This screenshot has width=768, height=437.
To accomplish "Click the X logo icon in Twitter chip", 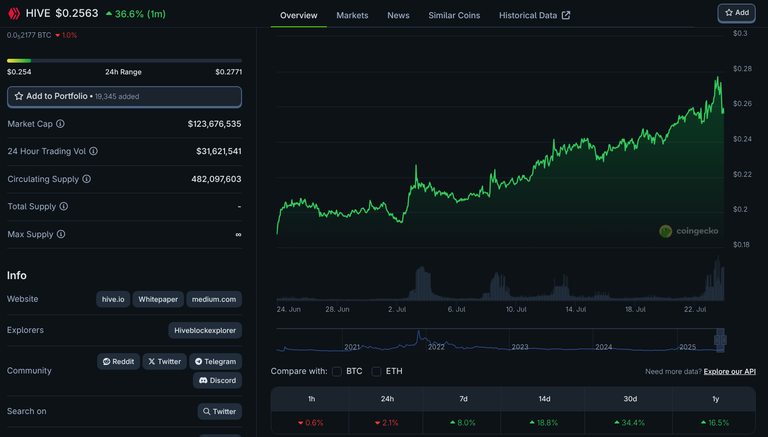I will [x=152, y=362].
